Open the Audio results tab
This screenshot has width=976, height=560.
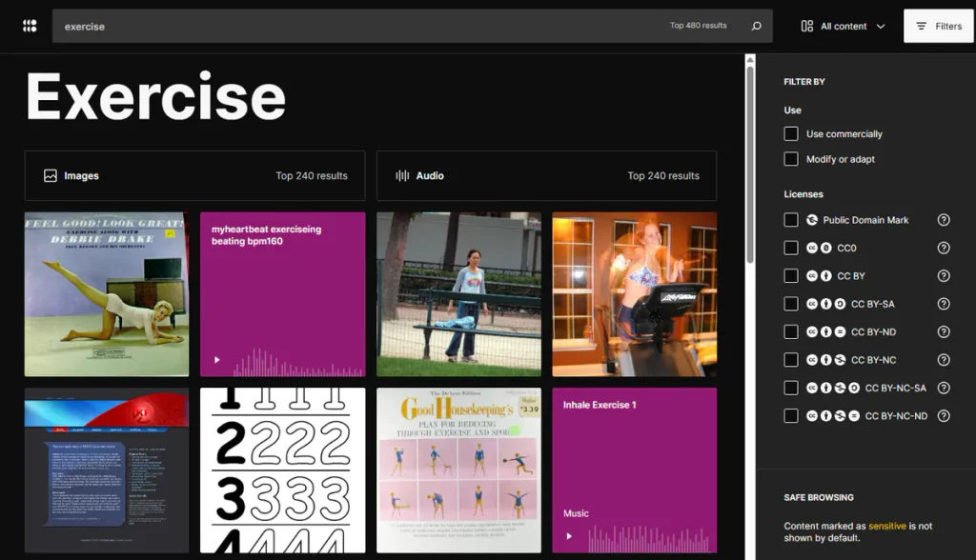(x=546, y=176)
